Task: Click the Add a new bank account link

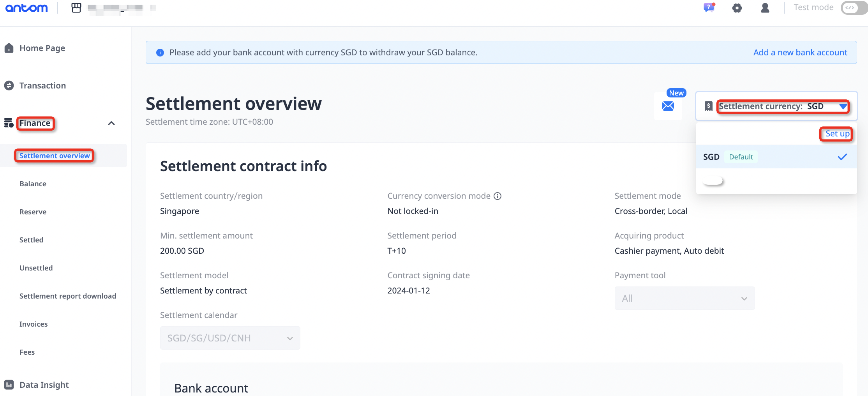Action: 800,52
